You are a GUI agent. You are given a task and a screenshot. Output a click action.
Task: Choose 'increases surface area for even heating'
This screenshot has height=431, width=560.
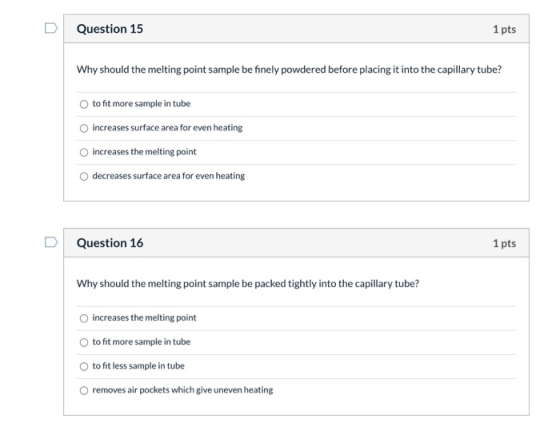coord(84,128)
